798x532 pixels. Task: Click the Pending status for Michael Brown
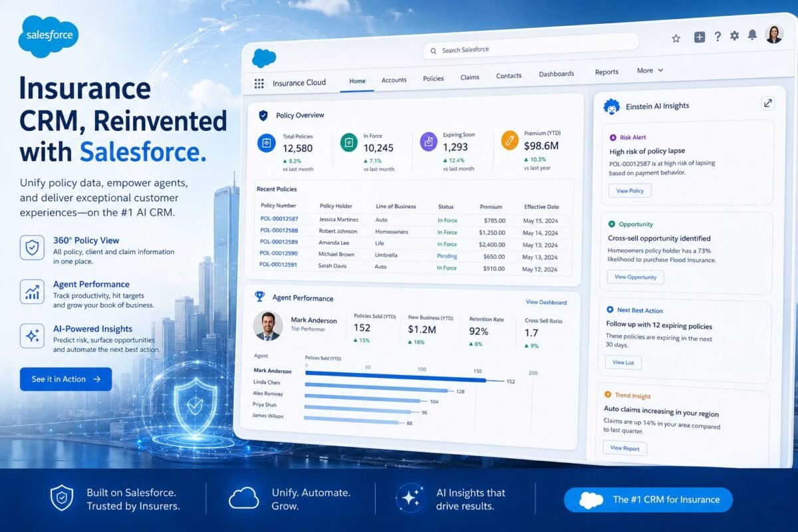click(x=447, y=256)
